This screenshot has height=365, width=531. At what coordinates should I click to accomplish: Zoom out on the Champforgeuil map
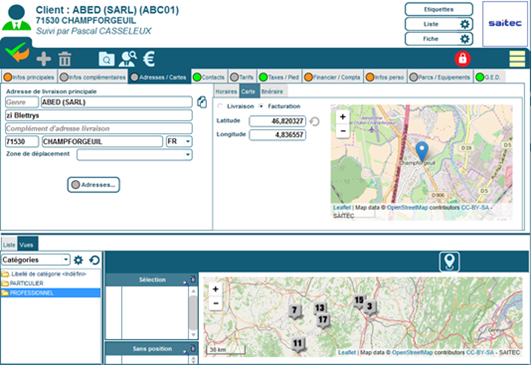343,131
